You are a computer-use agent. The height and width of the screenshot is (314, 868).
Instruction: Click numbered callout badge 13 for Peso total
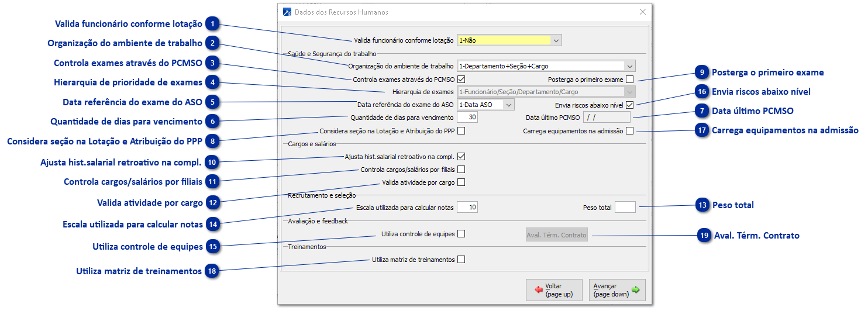(702, 205)
